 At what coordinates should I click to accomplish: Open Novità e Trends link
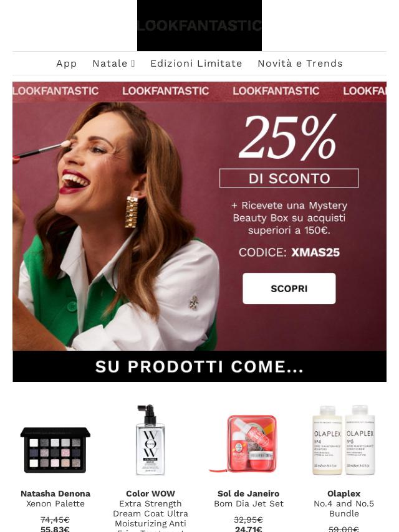(300, 64)
